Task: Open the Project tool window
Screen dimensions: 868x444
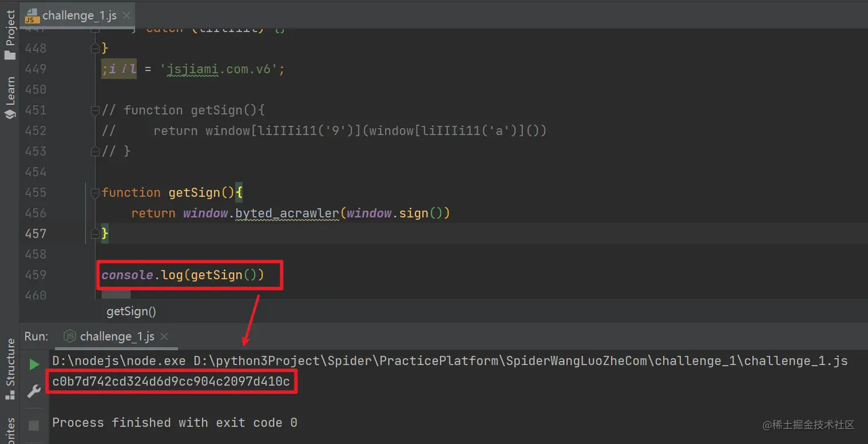Action: (10, 35)
